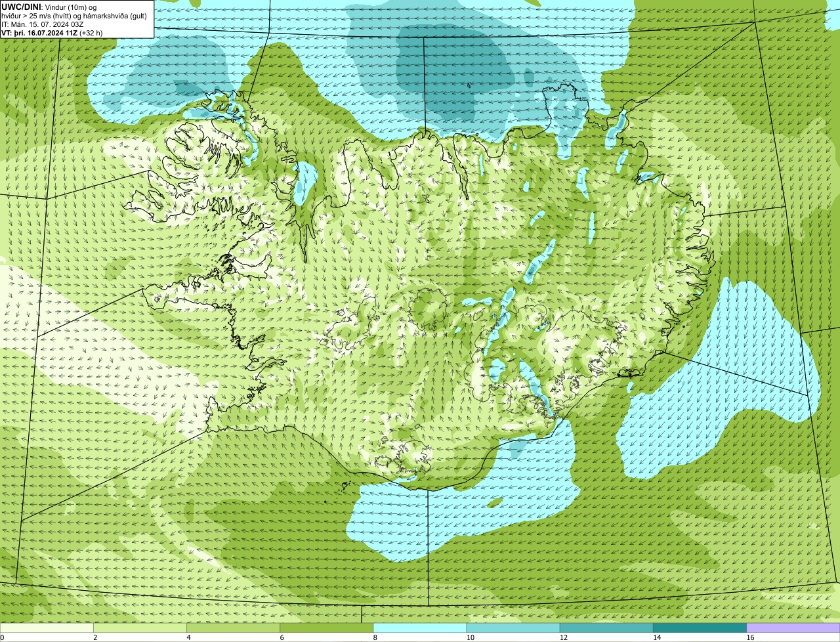
Task: Click the initial time "IT: Mán. 15. 07. 2024 03Z"
Action: pos(43,24)
